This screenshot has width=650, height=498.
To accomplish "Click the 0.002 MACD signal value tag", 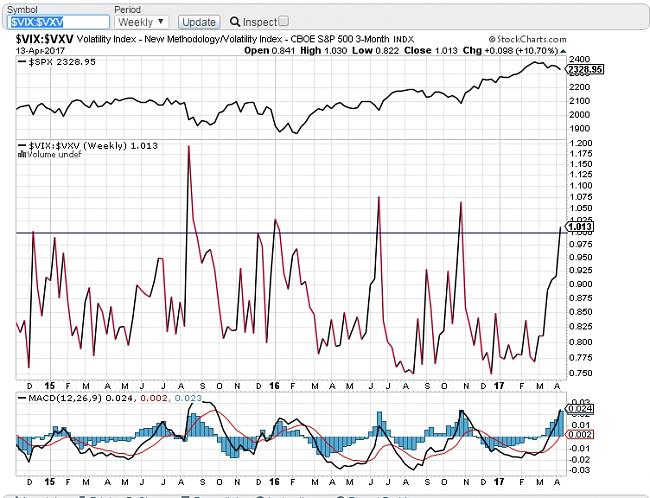I will 580,435.
